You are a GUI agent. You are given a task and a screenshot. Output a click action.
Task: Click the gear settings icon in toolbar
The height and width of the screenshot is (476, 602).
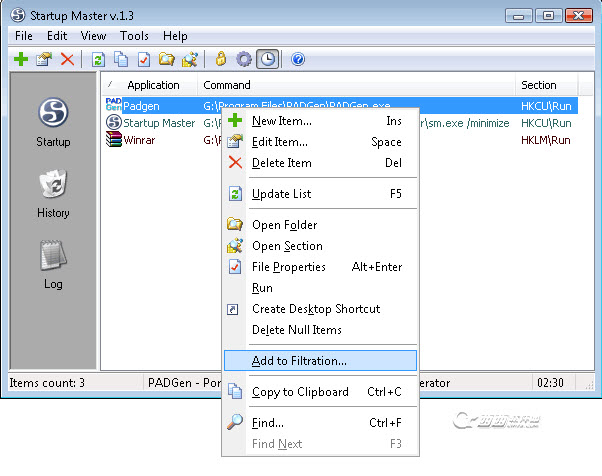click(x=244, y=59)
